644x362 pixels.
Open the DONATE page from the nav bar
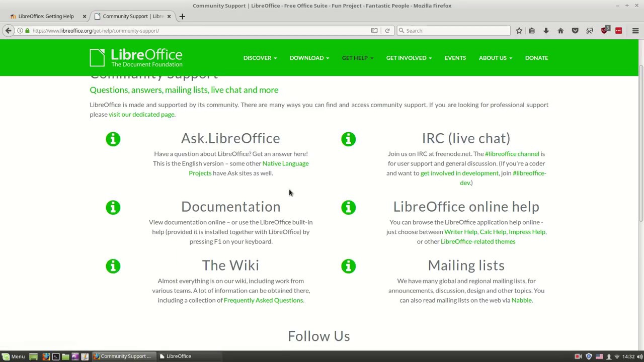pyautogui.click(x=536, y=58)
